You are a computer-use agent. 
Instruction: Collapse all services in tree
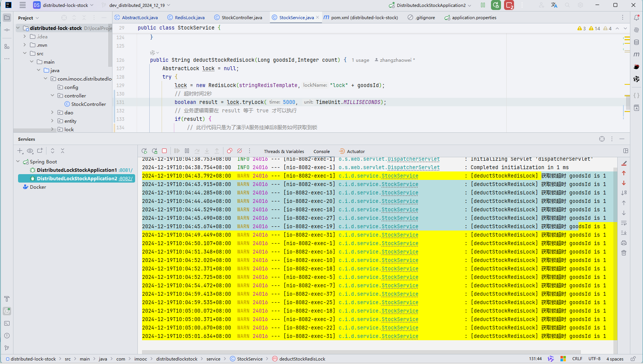(x=63, y=151)
